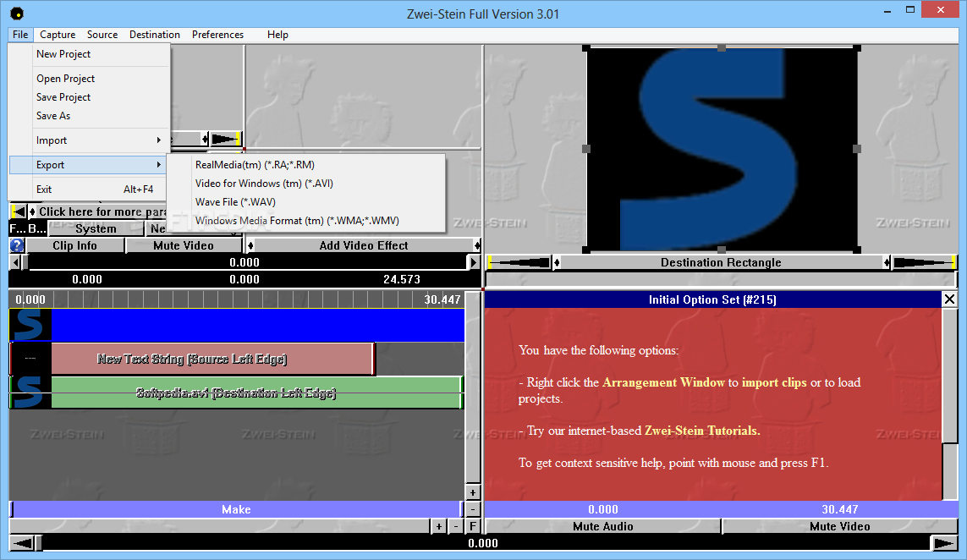Image resolution: width=967 pixels, height=560 pixels.
Task: Open the Source menu
Action: pyautogui.click(x=102, y=35)
